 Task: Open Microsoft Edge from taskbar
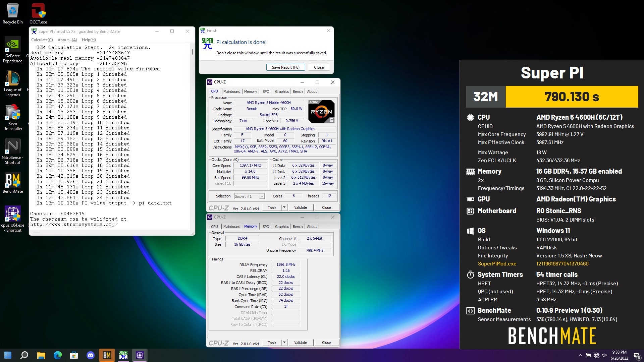click(x=58, y=355)
